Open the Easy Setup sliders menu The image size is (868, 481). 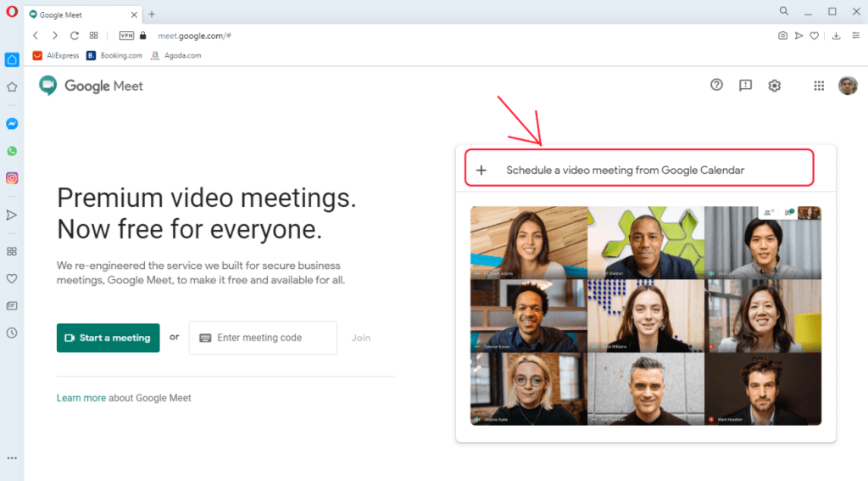pos(856,36)
